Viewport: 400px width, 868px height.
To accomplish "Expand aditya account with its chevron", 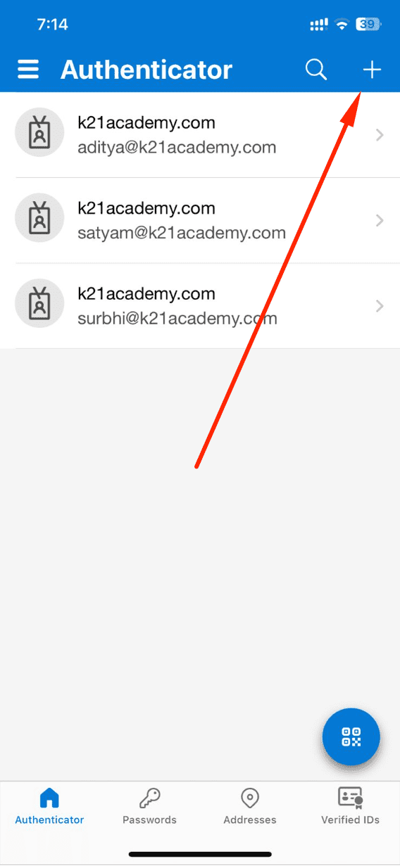I will click(x=380, y=135).
